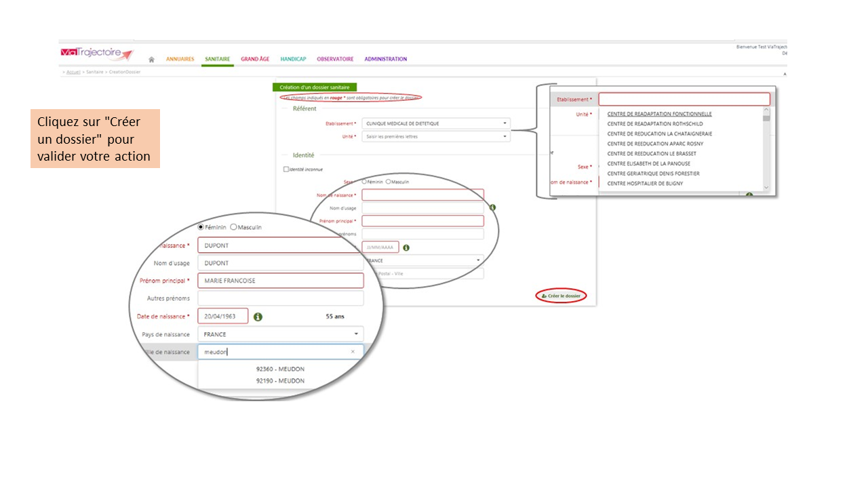Click the establishment list scrollbar thumb
This screenshot has width=868, height=488.
766,117
